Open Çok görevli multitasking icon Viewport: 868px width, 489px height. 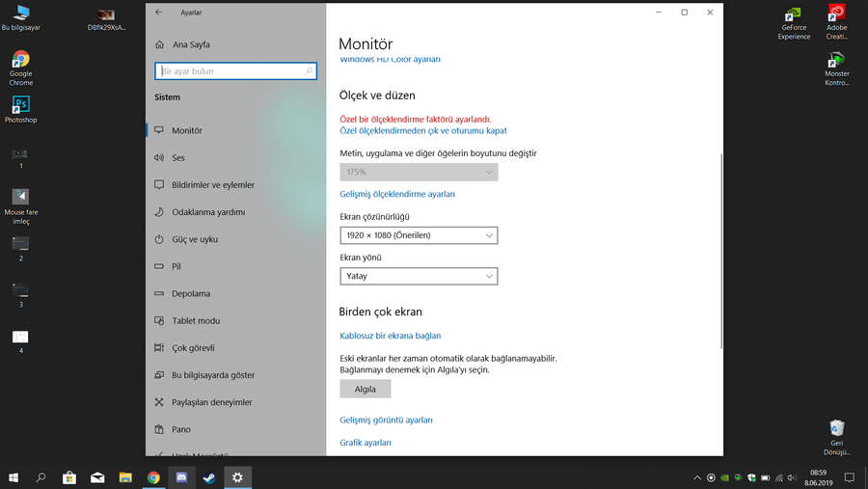[159, 348]
